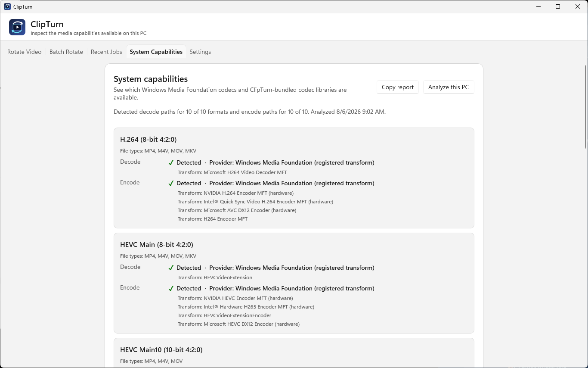Click the green checkmark on H.264 Encode row
The height and width of the screenshot is (368, 588).
coord(171,183)
